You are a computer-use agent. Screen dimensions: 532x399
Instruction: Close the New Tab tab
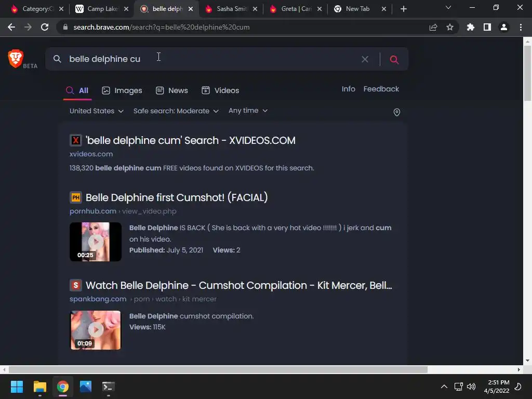point(384,9)
